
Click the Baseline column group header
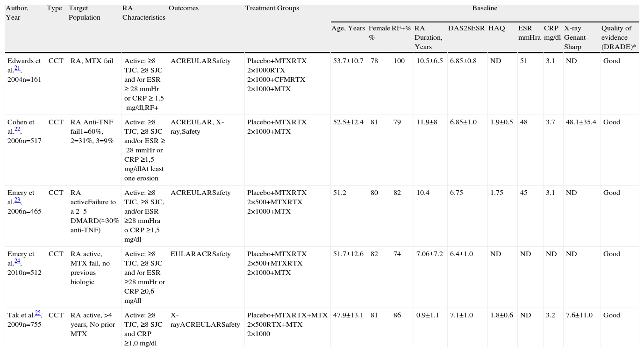click(484, 8)
